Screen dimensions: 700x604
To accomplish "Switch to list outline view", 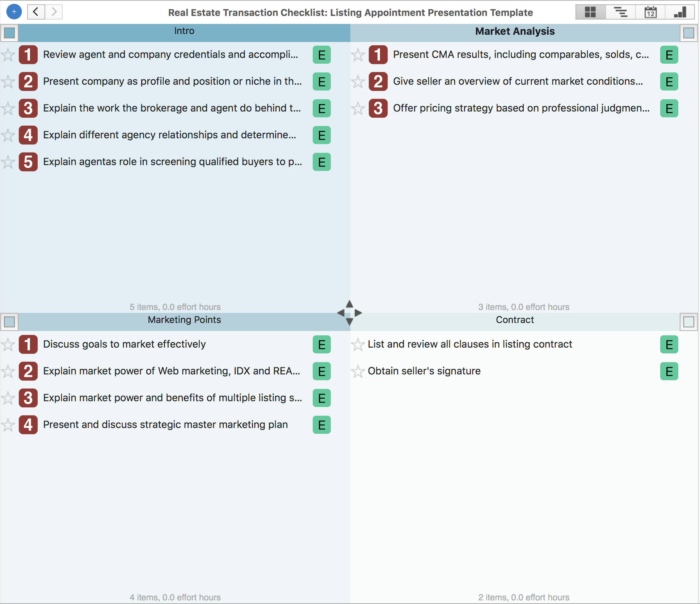I will tap(620, 12).
